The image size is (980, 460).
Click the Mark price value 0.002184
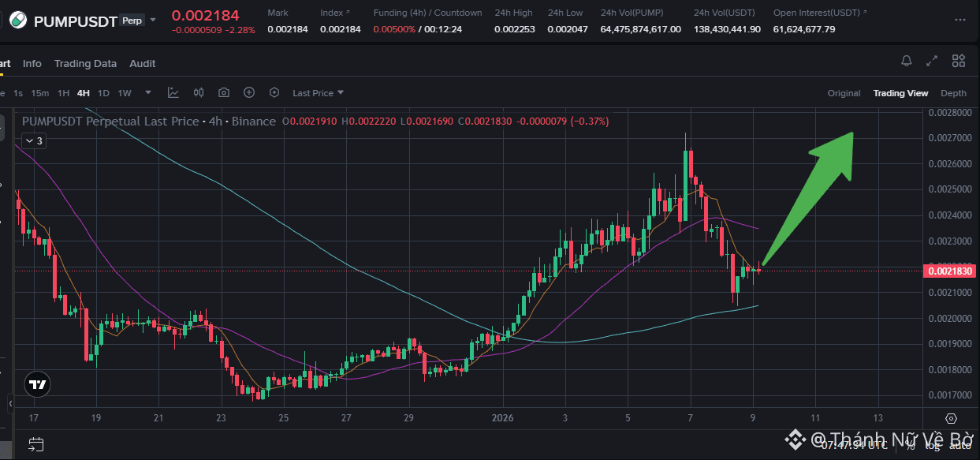pos(288,29)
